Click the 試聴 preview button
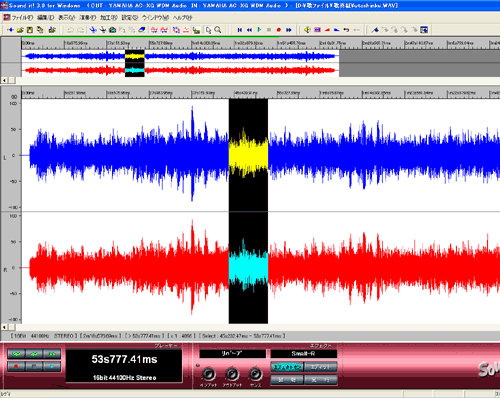This screenshot has height=398, width=500. (287, 380)
